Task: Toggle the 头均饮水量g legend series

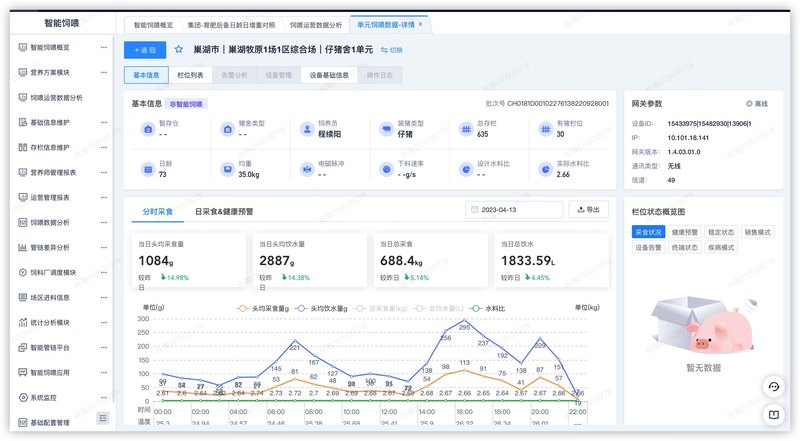Action: (x=321, y=309)
